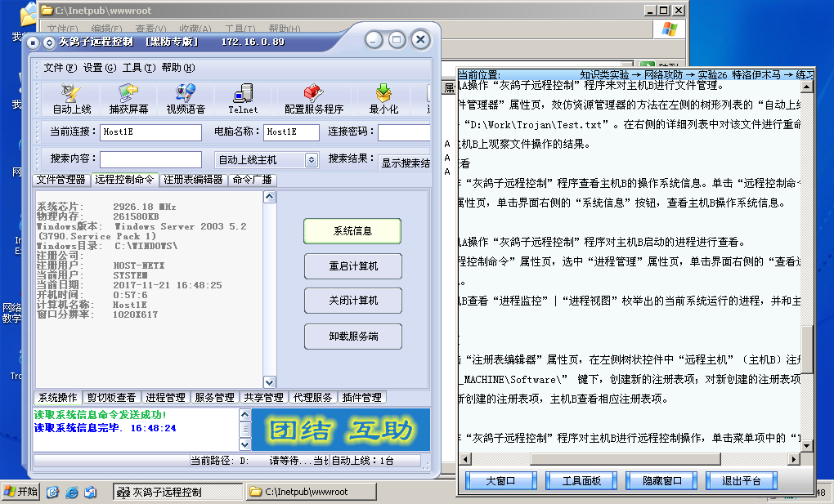Click the 读取系统信息命令发送成功 log line
Viewport: 834px width, 504px height.
click(100, 415)
